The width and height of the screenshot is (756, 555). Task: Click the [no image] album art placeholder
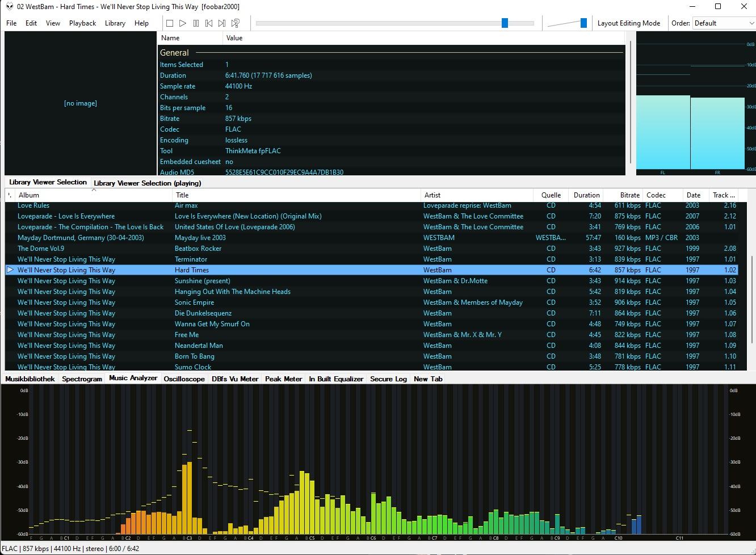pos(81,103)
